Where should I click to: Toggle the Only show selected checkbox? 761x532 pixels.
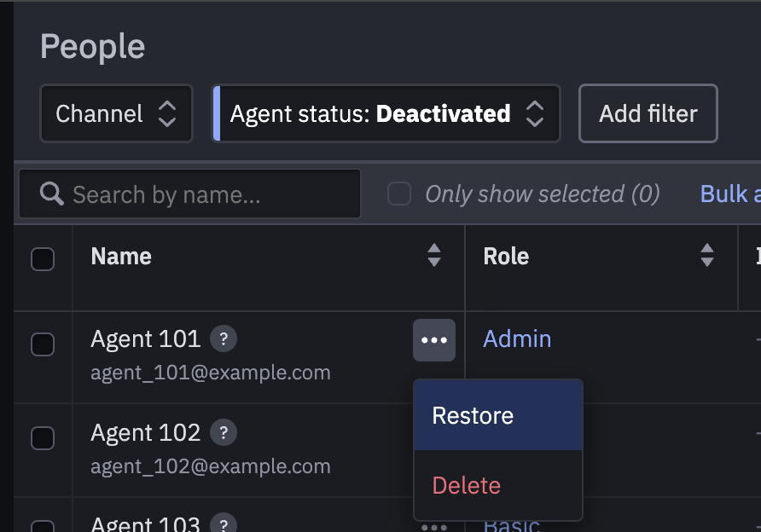click(x=399, y=194)
